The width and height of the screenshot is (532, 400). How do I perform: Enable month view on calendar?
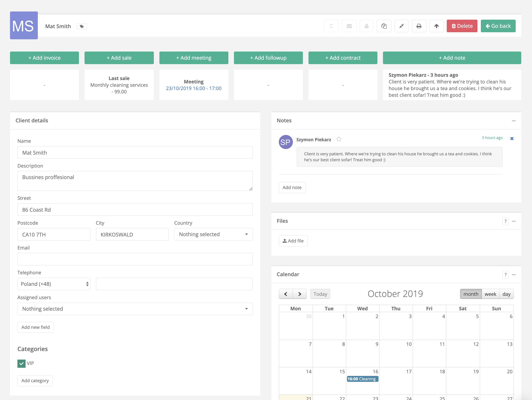pos(470,294)
